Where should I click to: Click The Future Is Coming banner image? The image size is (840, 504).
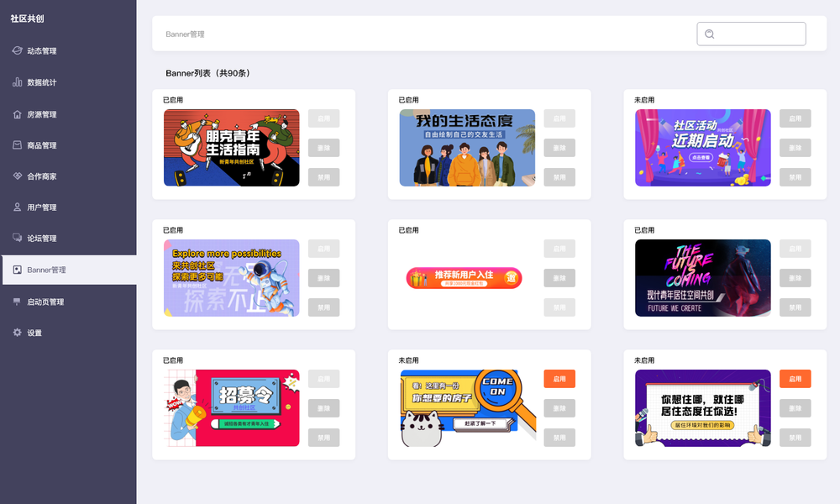(703, 278)
